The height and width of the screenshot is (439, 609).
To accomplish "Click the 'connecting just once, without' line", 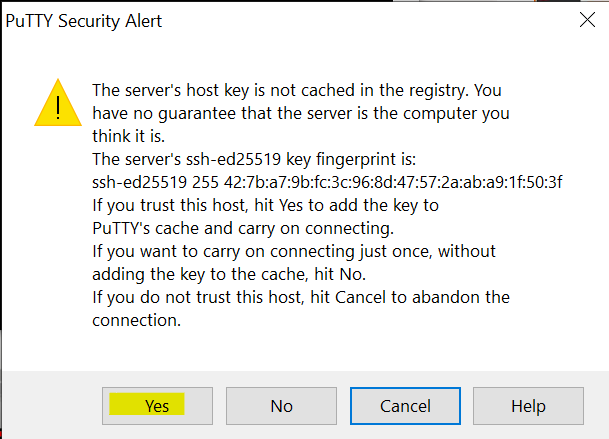I will pyautogui.click(x=294, y=251).
